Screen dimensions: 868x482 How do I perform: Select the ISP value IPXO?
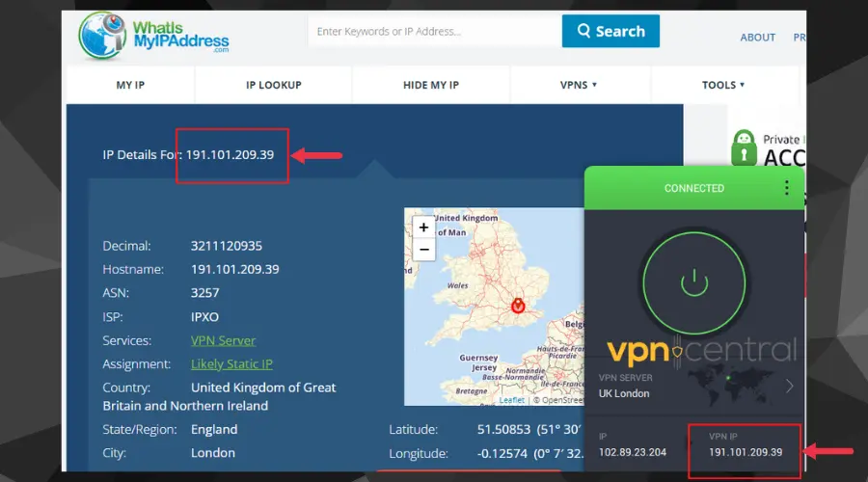click(204, 317)
